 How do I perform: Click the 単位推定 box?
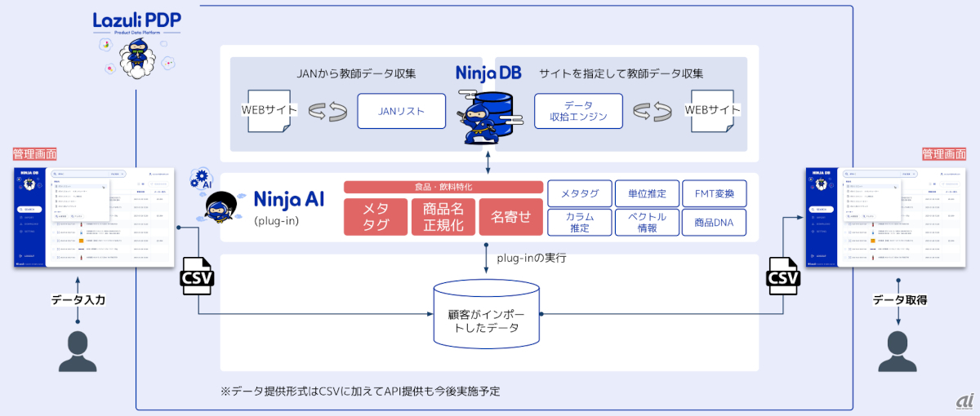(x=646, y=193)
